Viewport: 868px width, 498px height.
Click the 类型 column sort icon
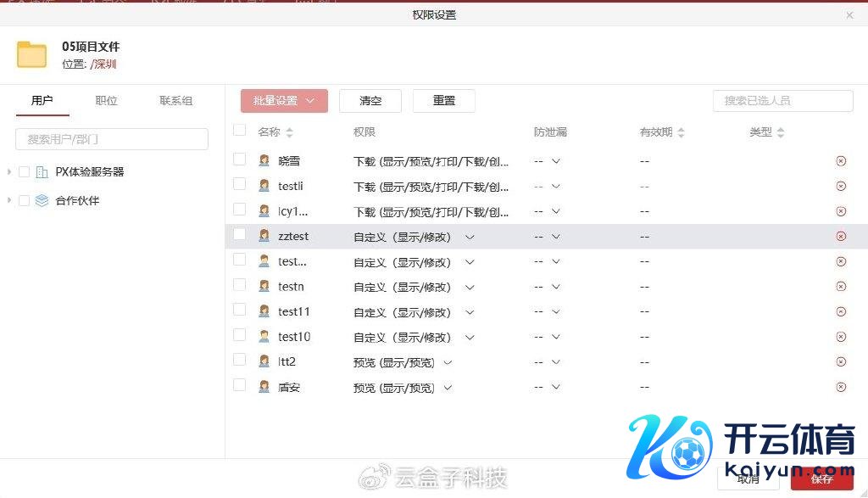coord(781,133)
